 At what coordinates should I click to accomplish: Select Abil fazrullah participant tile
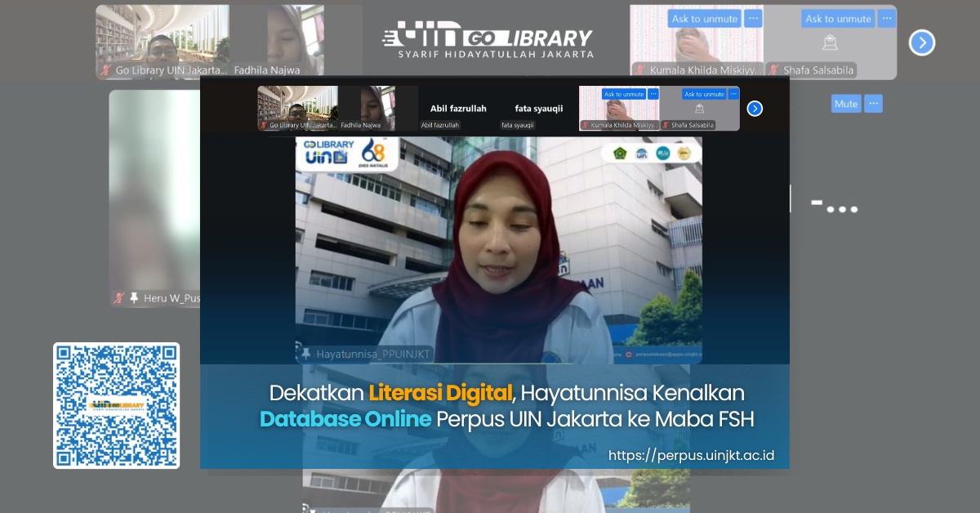click(x=458, y=109)
